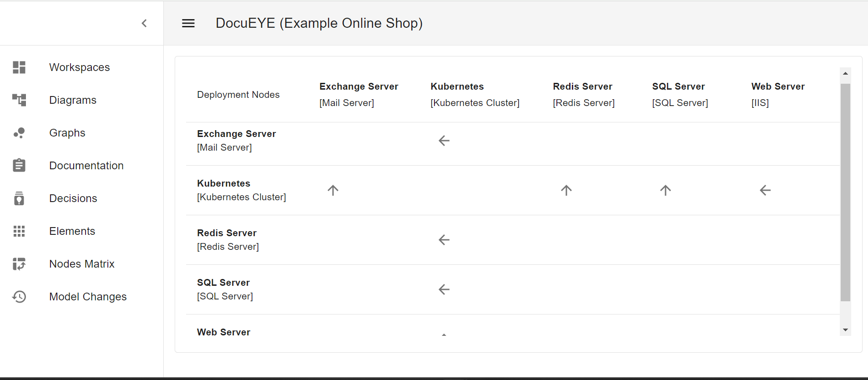Click the Elements grid icon
Viewport: 868px width, 380px height.
coord(19,231)
